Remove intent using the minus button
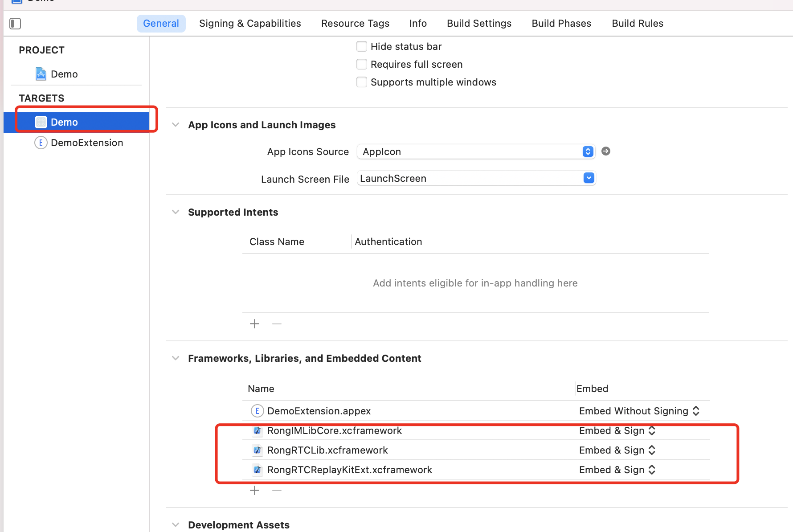This screenshot has width=793, height=532. (277, 323)
